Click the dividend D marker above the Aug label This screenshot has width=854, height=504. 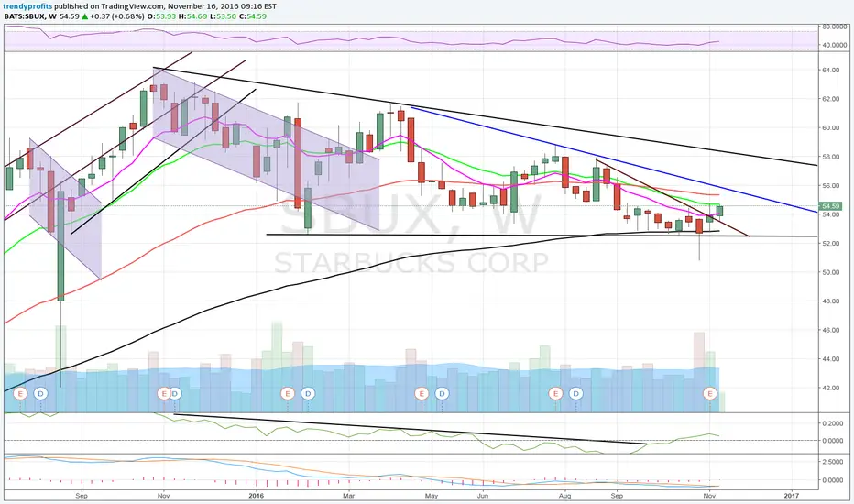click(575, 393)
